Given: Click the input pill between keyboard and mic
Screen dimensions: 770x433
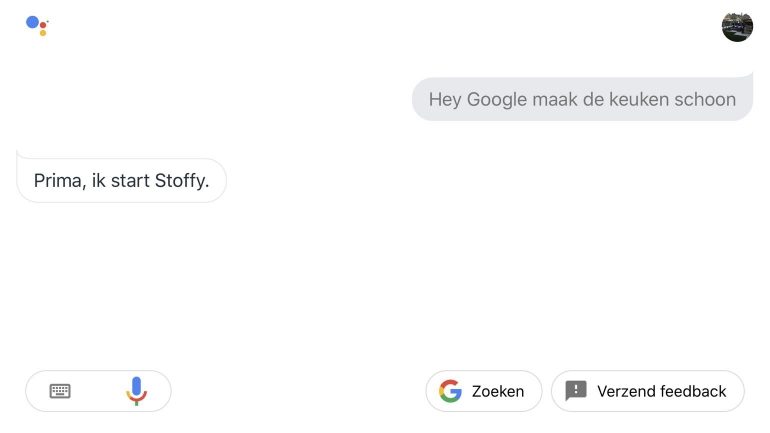Looking at the screenshot, I should [x=98, y=391].
